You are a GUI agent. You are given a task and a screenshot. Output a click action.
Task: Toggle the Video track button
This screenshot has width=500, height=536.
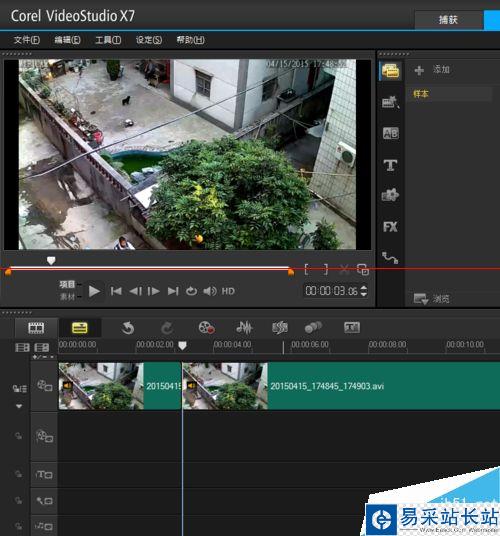click(44, 386)
